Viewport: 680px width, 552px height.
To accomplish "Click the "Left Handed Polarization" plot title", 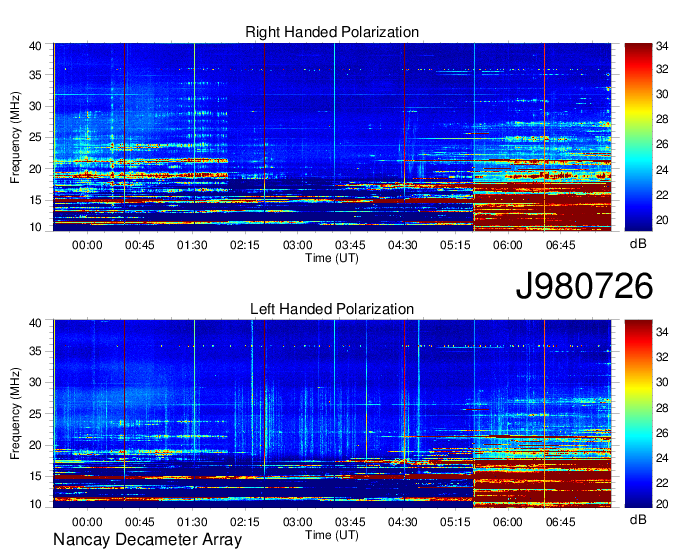I will pyautogui.click(x=332, y=309).
